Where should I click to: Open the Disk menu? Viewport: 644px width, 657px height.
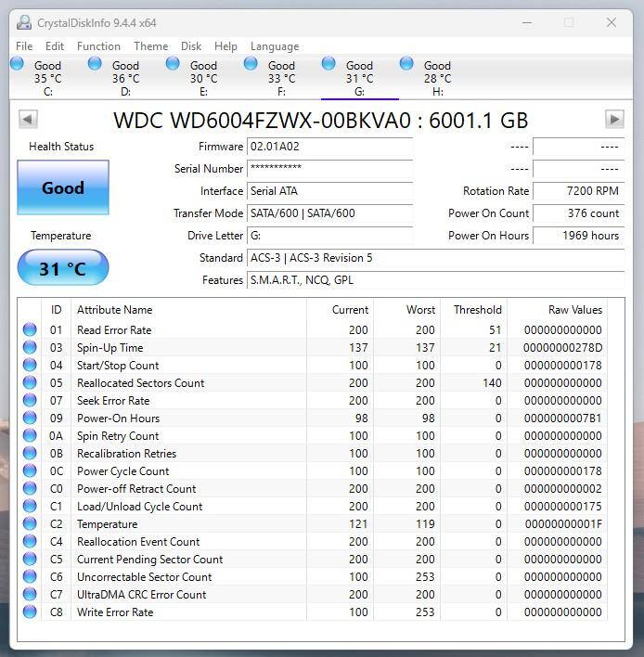pyautogui.click(x=191, y=46)
